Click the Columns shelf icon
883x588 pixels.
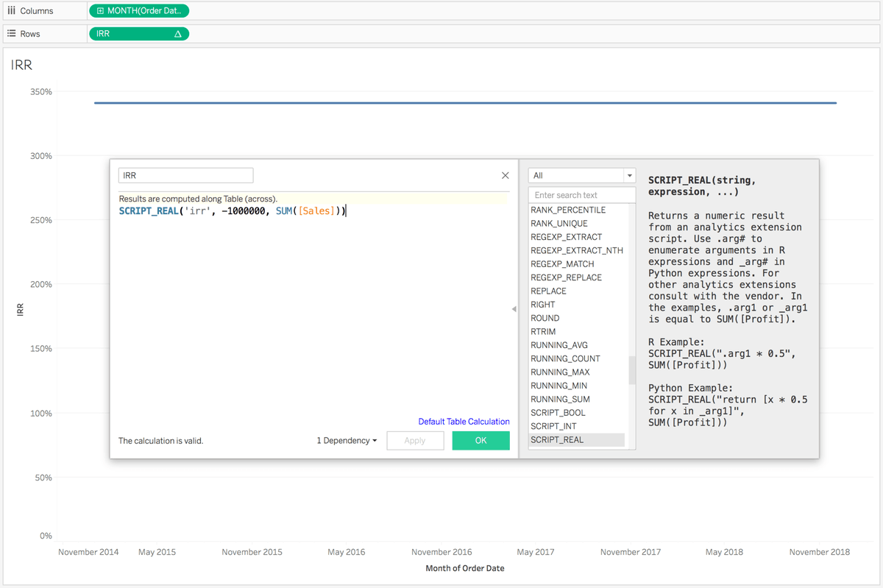pos(11,11)
